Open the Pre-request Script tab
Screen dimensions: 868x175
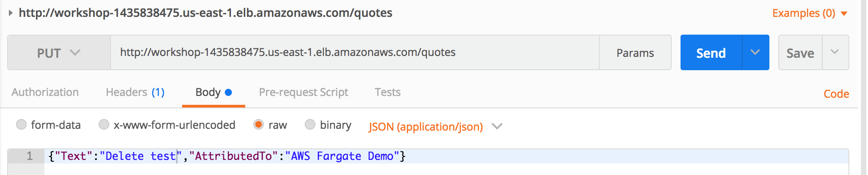coord(303,92)
